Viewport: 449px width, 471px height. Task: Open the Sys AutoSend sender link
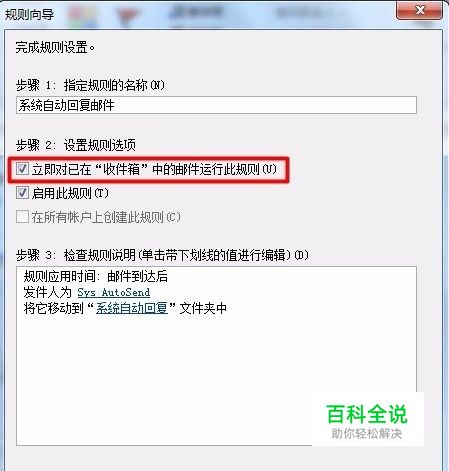click(x=114, y=292)
